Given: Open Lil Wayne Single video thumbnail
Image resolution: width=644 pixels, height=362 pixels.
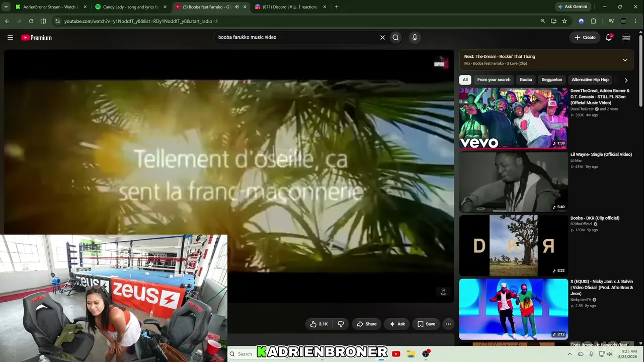Looking at the screenshot, I should click(x=514, y=182).
